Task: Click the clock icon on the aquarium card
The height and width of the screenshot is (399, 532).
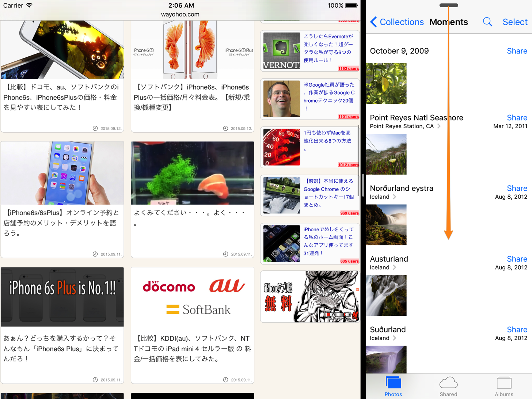Action: click(x=226, y=254)
